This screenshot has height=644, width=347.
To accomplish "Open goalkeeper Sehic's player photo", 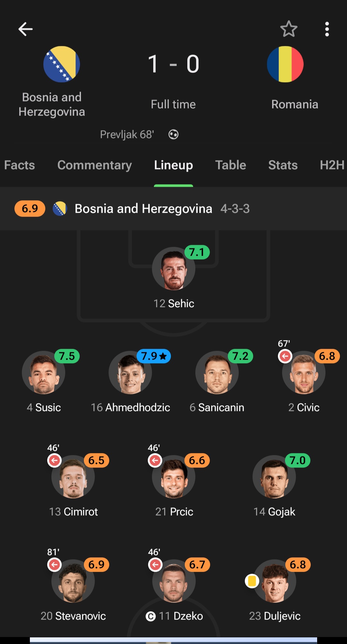I will pyautogui.click(x=173, y=269).
